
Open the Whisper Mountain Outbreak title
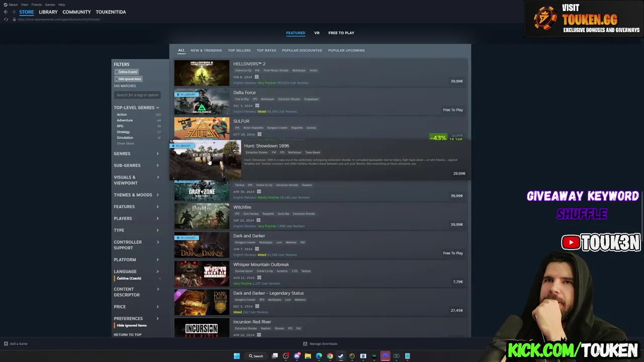261,264
